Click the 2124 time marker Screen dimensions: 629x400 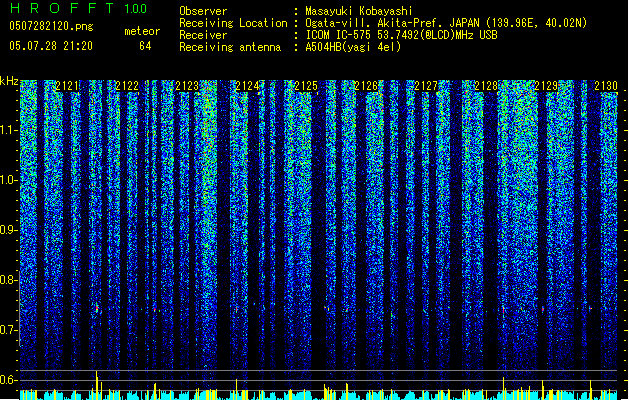[247, 86]
